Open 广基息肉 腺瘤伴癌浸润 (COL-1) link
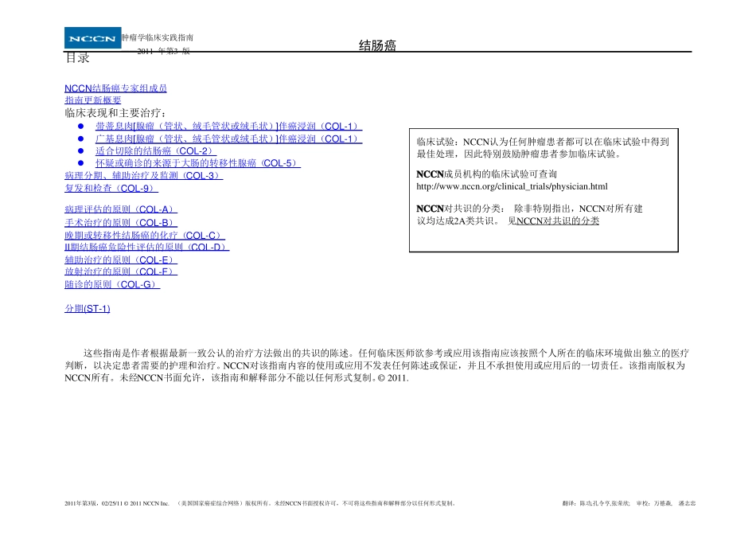 [x=228, y=139]
